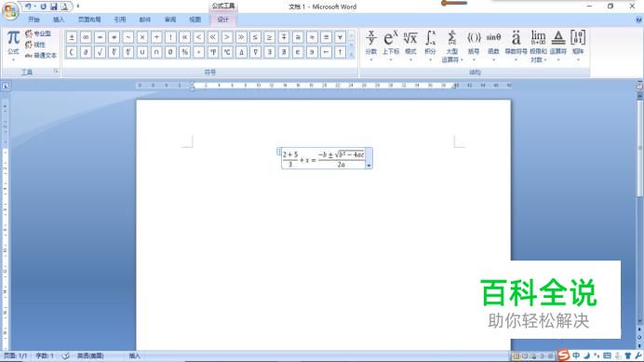The height and width of the screenshot is (362, 644).
Task: Insert the for-all ∀ symbol
Action: [340, 37]
